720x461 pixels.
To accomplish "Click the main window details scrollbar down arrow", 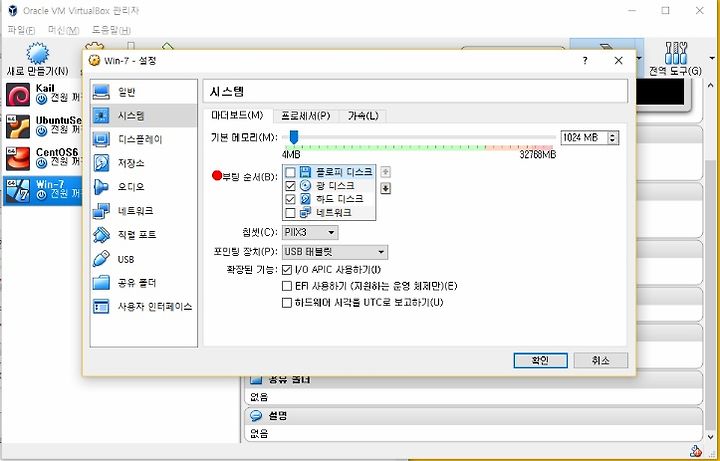I will click(x=711, y=437).
